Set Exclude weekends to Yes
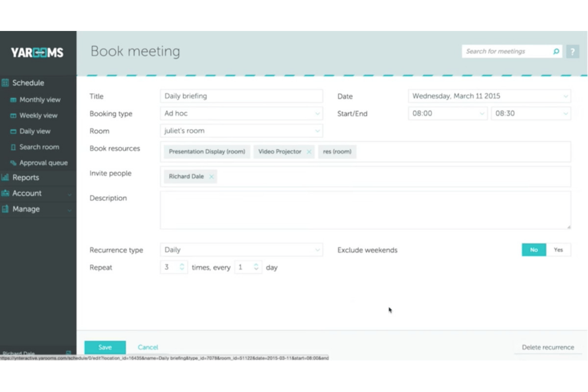Viewport: 588px width, 392px height. coord(558,250)
